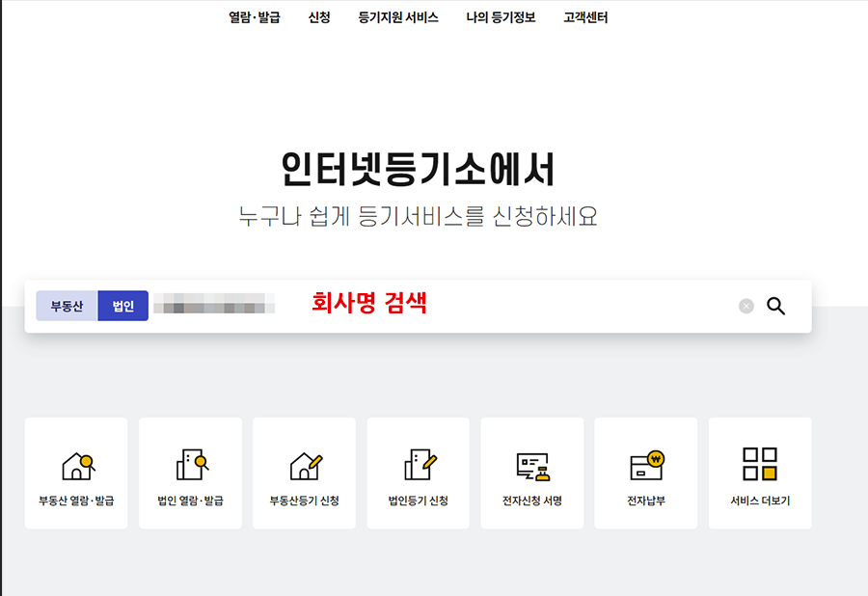Switch search type to 부동산

(x=67, y=306)
